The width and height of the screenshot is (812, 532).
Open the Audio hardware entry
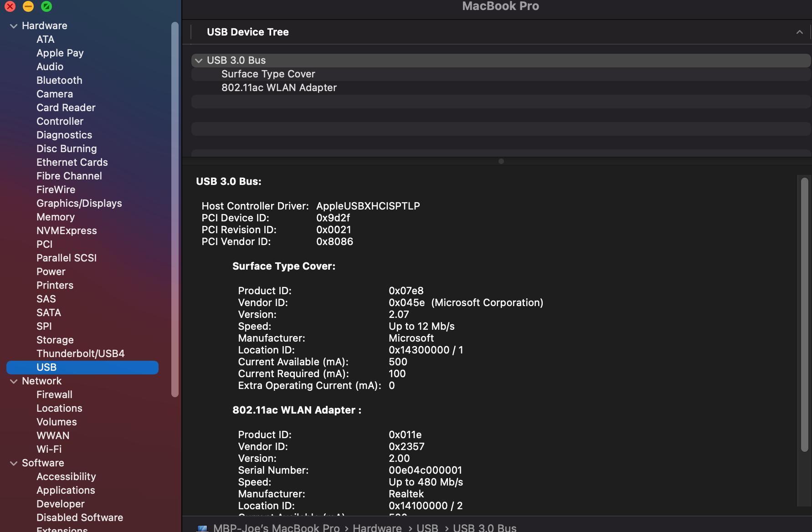(x=50, y=66)
